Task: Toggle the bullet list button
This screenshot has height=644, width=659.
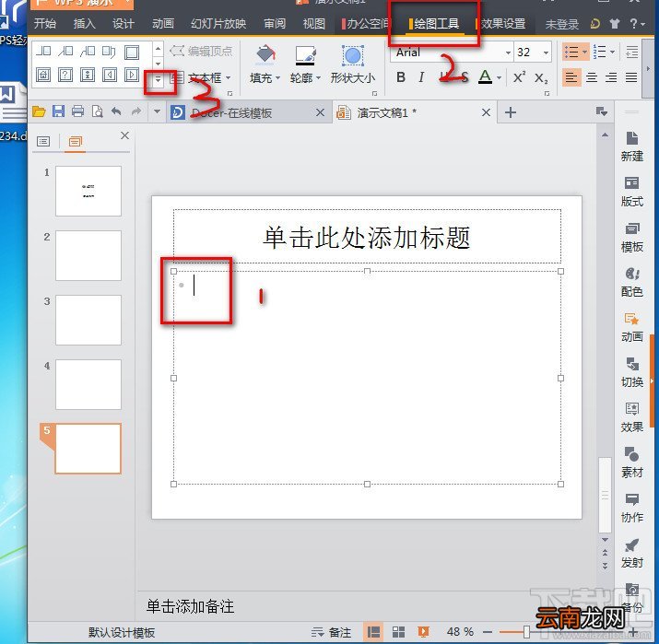Action: pyautogui.click(x=571, y=53)
